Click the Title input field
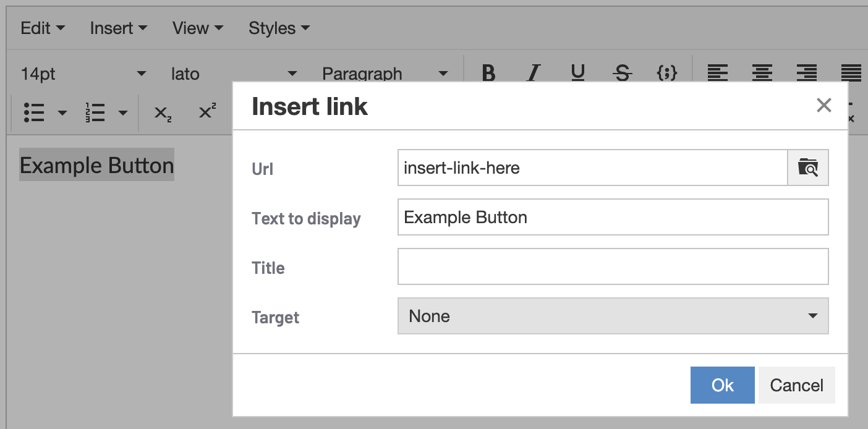The image size is (868, 429). point(613,266)
